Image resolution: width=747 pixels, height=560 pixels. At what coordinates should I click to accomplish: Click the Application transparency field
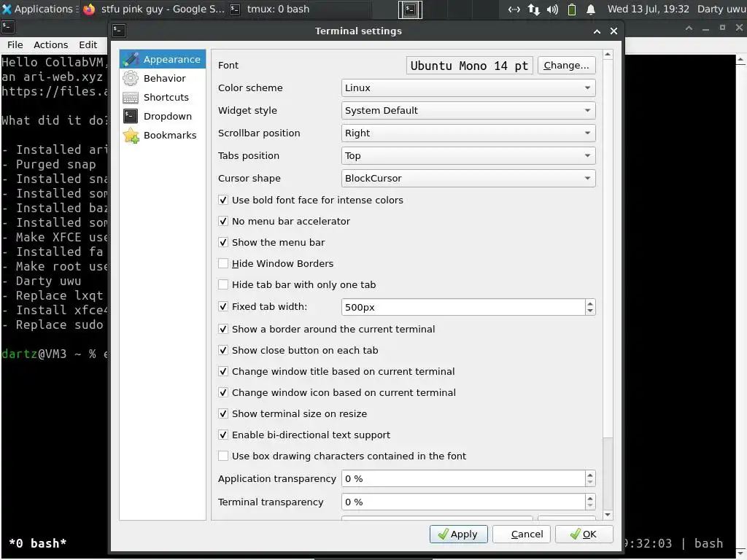coord(463,478)
